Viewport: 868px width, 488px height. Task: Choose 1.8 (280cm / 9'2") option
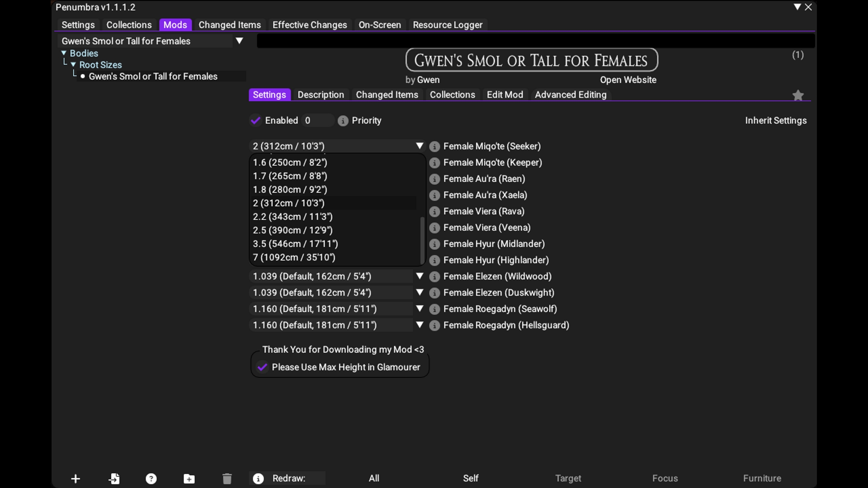click(x=334, y=189)
